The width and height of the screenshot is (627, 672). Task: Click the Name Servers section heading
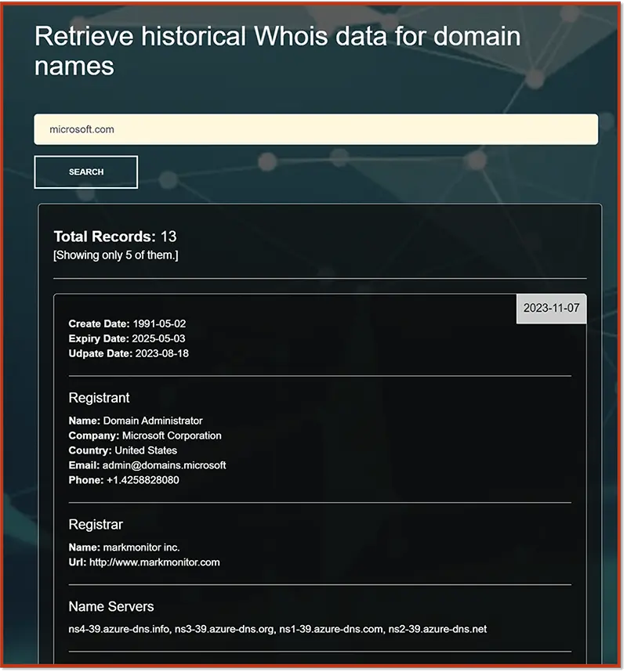coord(111,607)
